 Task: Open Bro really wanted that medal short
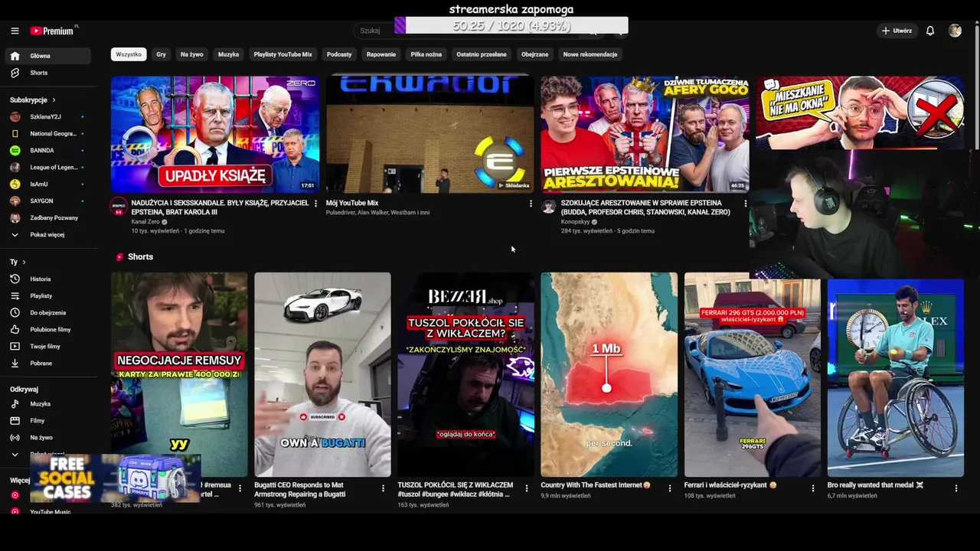(x=896, y=374)
